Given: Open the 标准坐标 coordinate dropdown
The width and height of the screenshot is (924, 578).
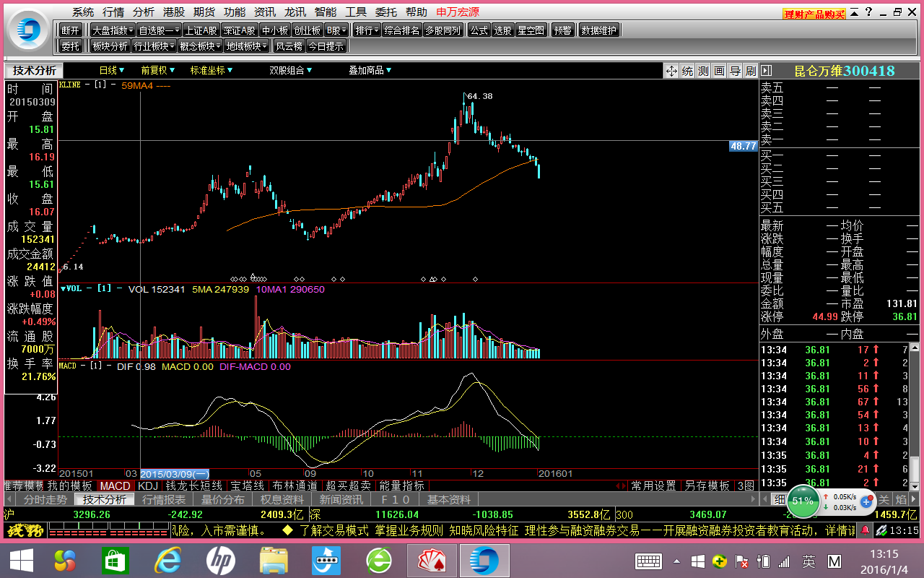Looking at the screenshot, I should click(212, 70).
